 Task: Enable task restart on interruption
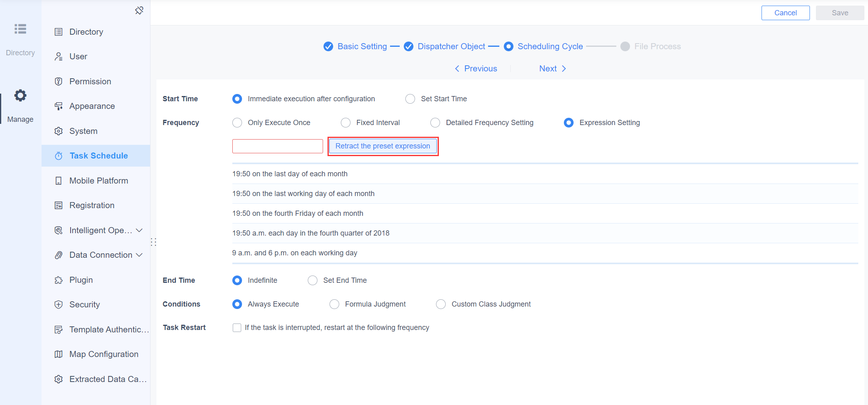click(237, 328)
